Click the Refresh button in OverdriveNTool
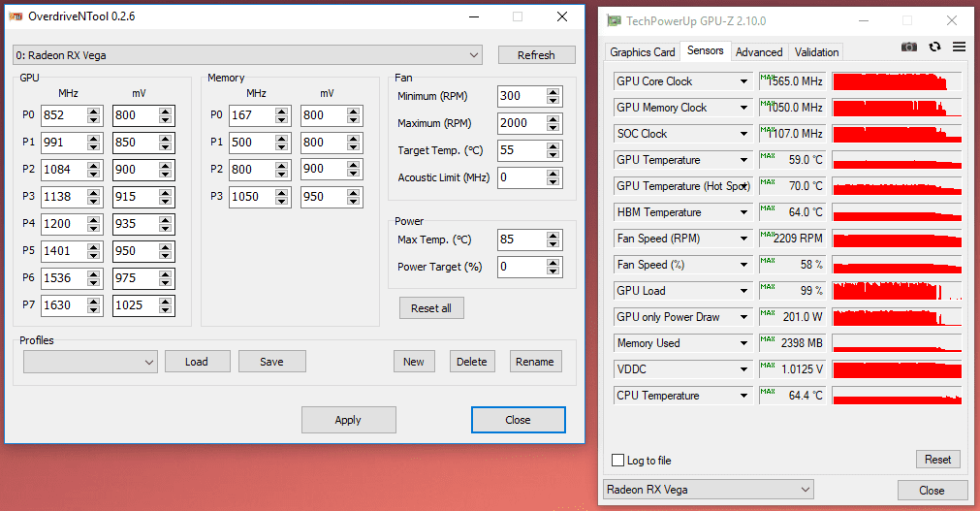The image size is (980, 511). coord(536,55)
